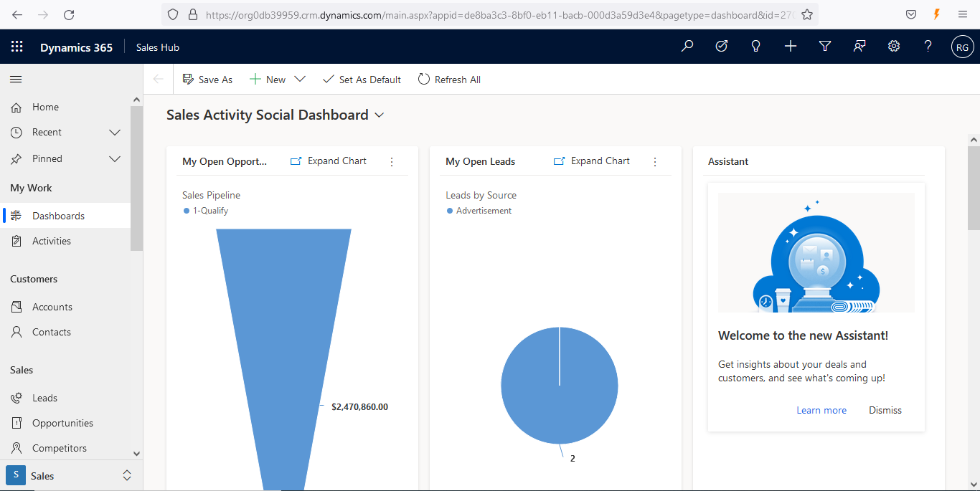Open the filter funnel icon in the header
The width and height of the screenshot is (980, 491).
[x=824, y=46]
